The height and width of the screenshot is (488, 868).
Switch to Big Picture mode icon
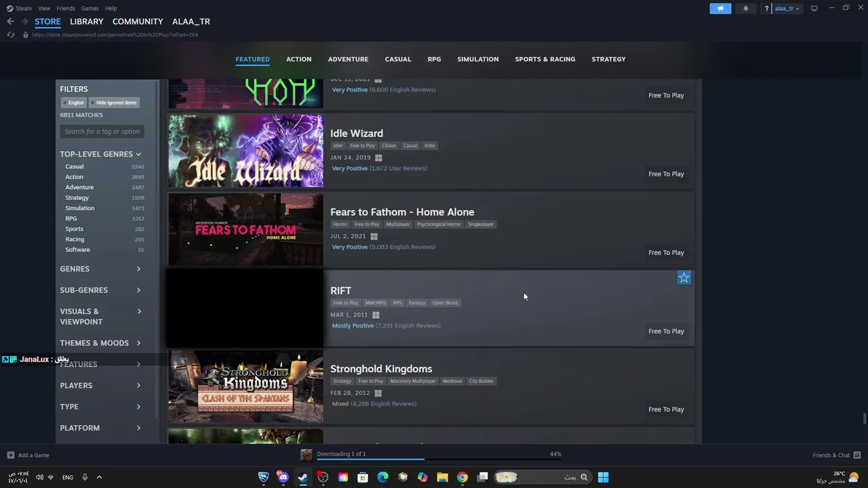click(814, 8)
